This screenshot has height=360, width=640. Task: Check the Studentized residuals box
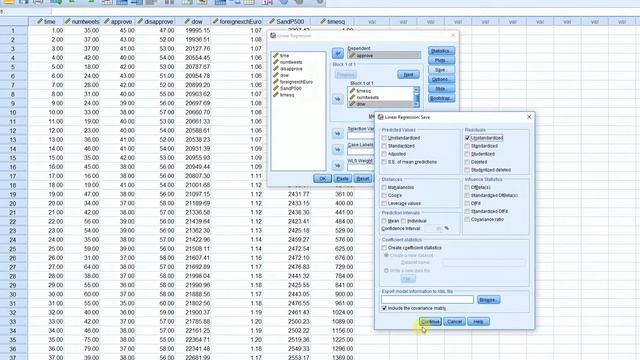click(x=467, y=154)
